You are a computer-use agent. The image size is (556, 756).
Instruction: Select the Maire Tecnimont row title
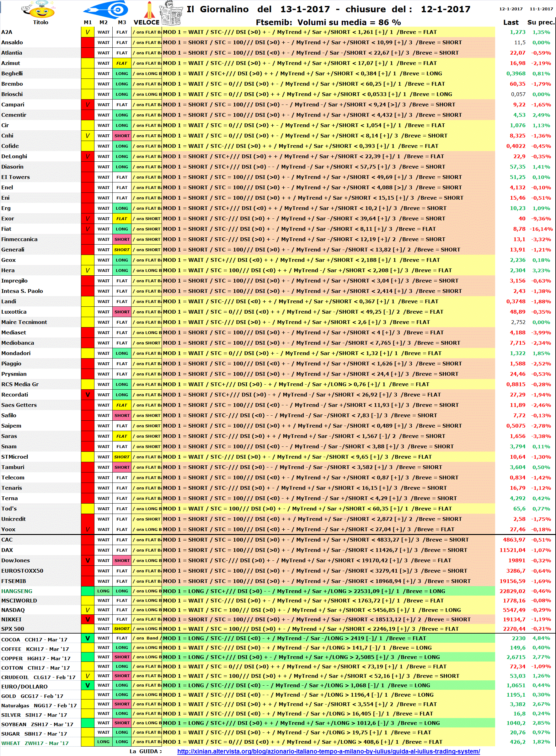24,322
